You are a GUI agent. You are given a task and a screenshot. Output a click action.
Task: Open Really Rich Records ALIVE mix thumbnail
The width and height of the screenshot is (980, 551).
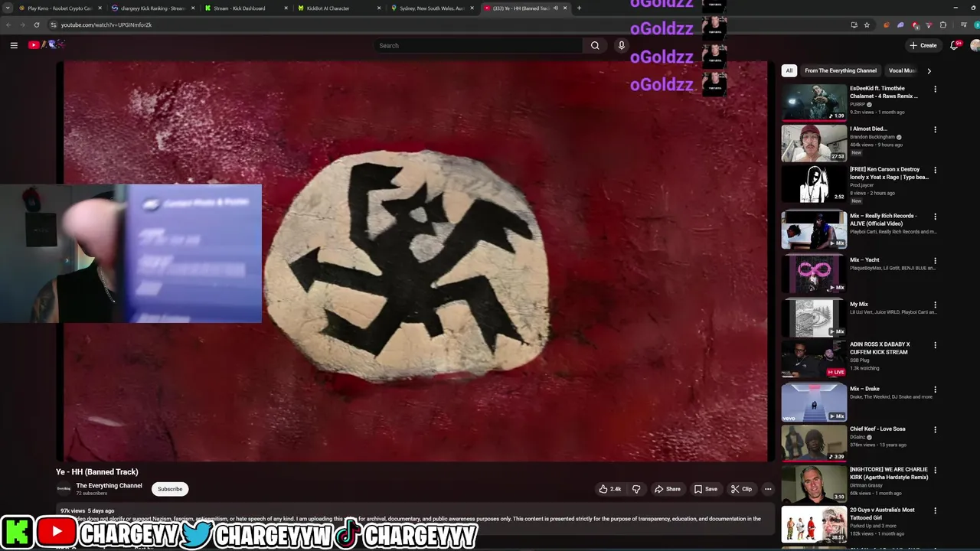(x=814, y=230)
